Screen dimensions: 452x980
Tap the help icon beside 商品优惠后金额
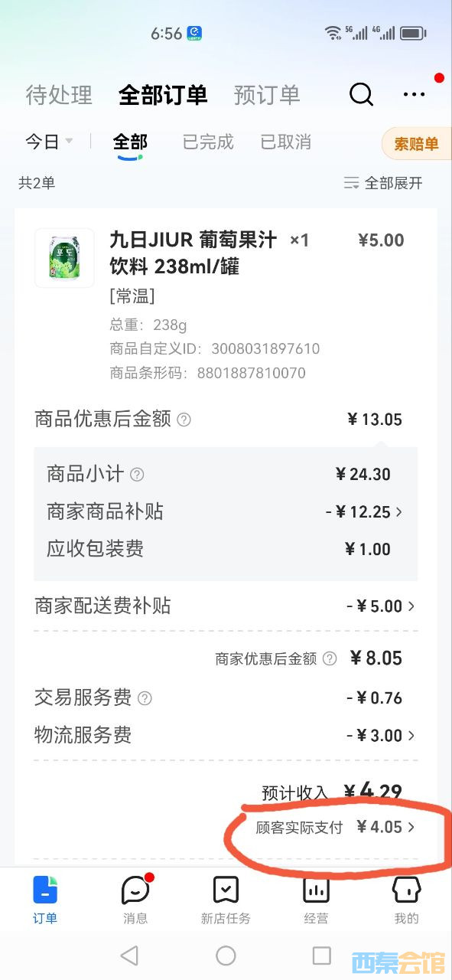184,420
